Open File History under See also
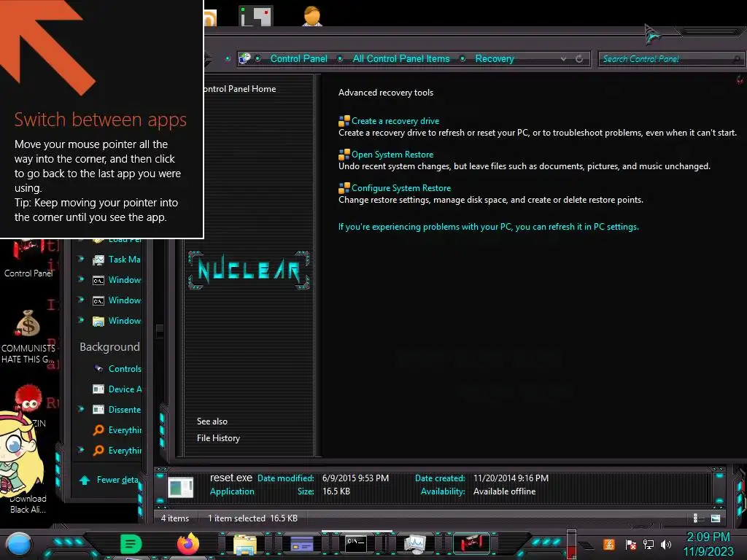Image resolution: width=747 pixels, height=560 pixels. coord(218,438)
